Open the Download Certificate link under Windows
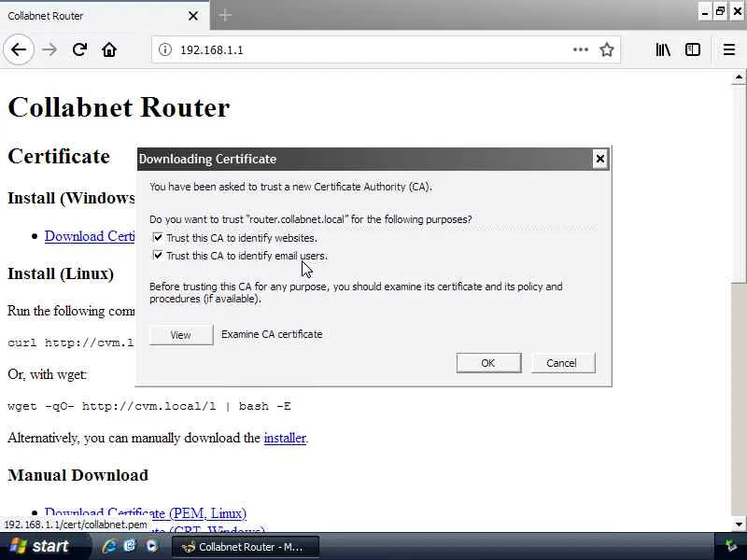 90,236
